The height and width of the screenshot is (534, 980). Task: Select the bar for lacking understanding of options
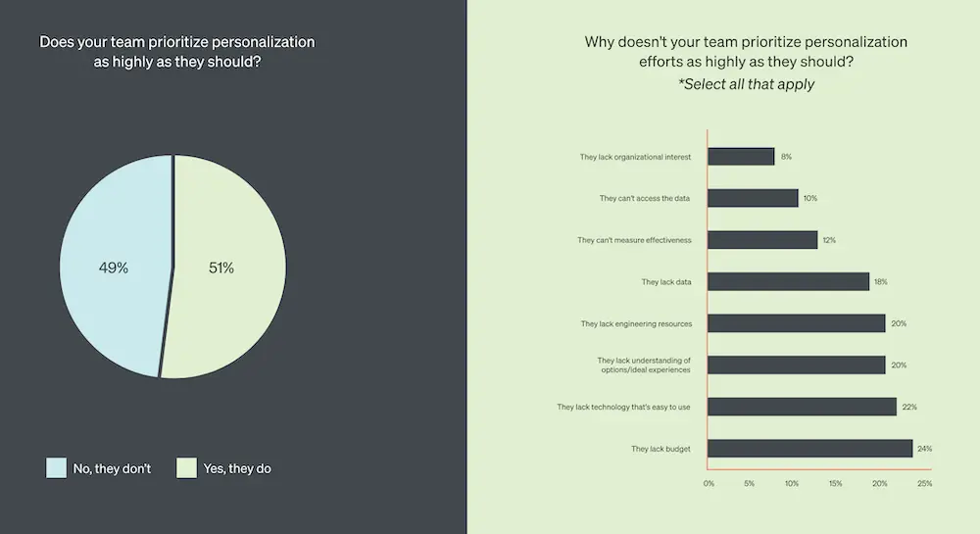(796, 364)
